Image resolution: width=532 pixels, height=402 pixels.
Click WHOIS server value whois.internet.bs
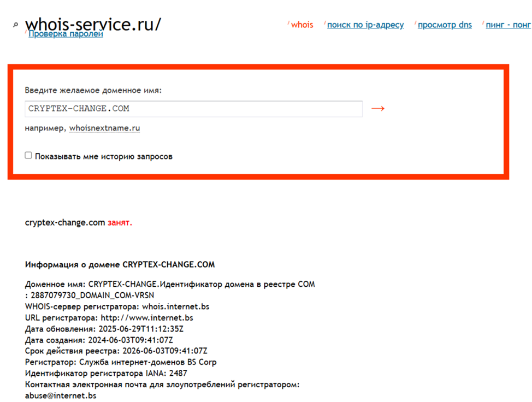175,306
